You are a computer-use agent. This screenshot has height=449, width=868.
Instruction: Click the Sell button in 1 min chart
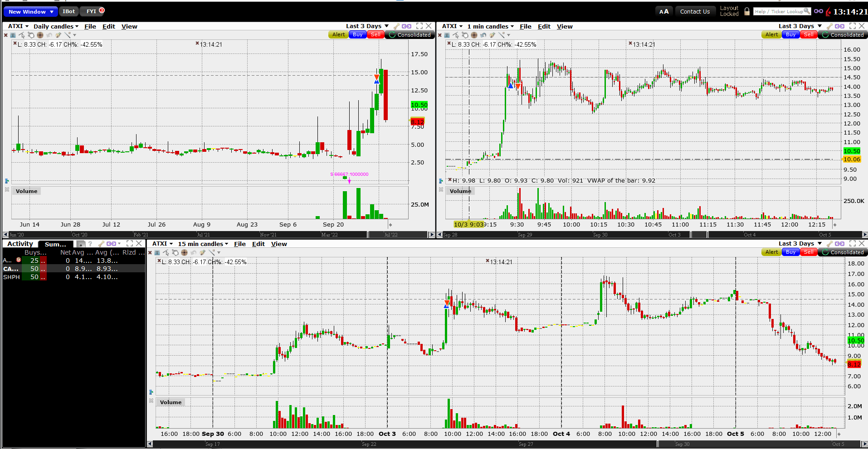pyautogui.click(x=809, y=35)
